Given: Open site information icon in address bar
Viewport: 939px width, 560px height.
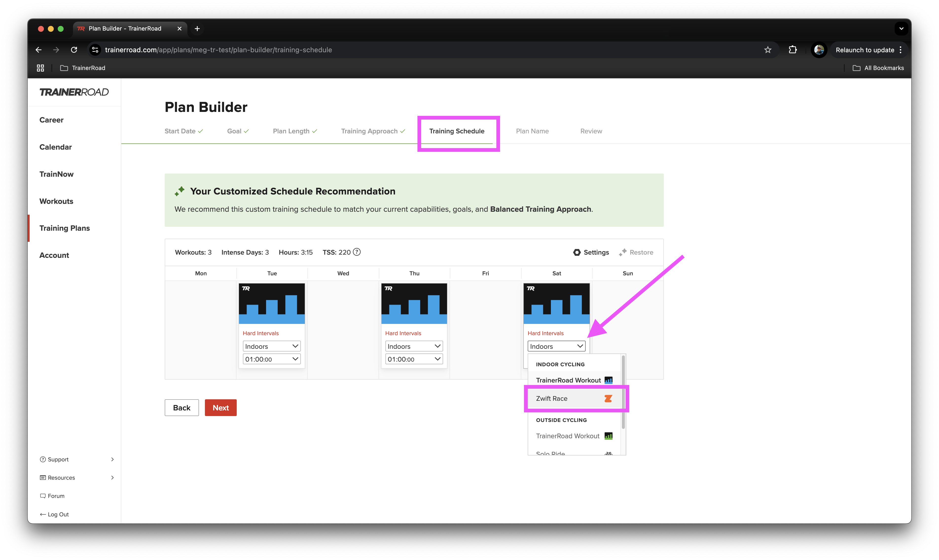Looking at the screenshot, I should point(95,50).
